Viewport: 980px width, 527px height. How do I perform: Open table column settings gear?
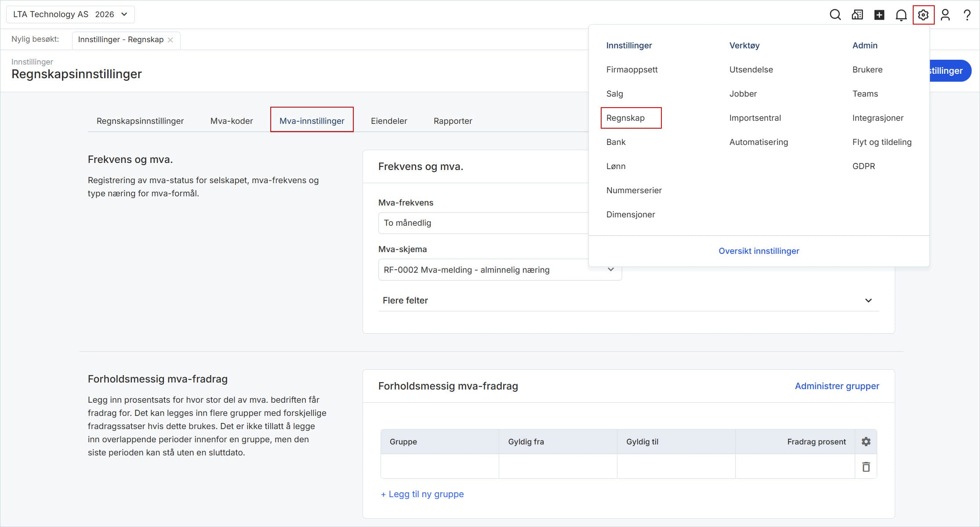click(x=866, y=441)
